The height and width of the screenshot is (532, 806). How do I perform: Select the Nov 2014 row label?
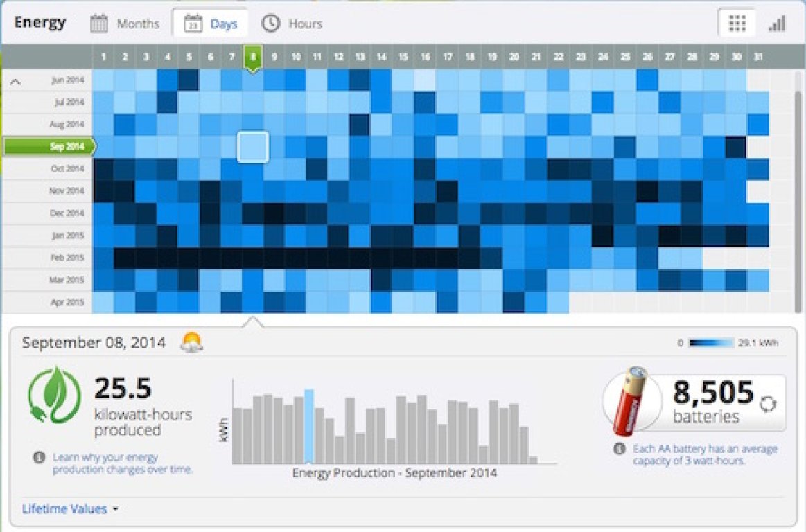(x=67, y=190)
